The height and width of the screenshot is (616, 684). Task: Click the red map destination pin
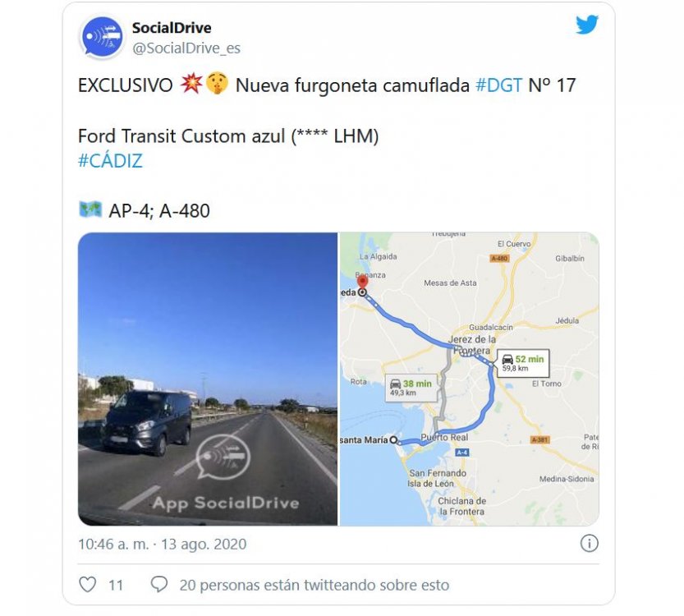pos(362,281)
